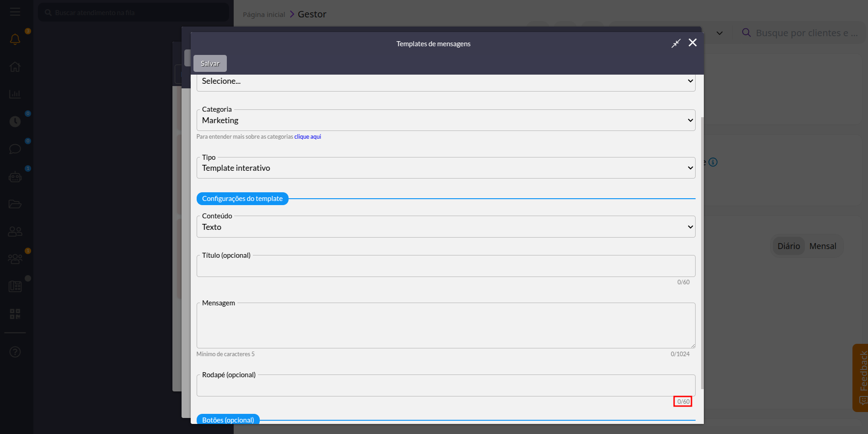Click the 'Mínimo de caracteres 5' hint

(225, 354)
